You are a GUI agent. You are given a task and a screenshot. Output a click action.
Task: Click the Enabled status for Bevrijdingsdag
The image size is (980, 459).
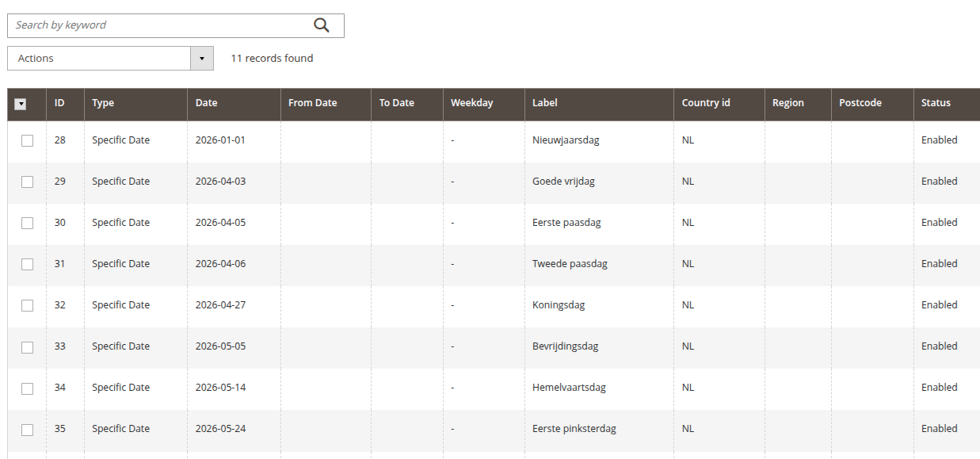(939, 346)
